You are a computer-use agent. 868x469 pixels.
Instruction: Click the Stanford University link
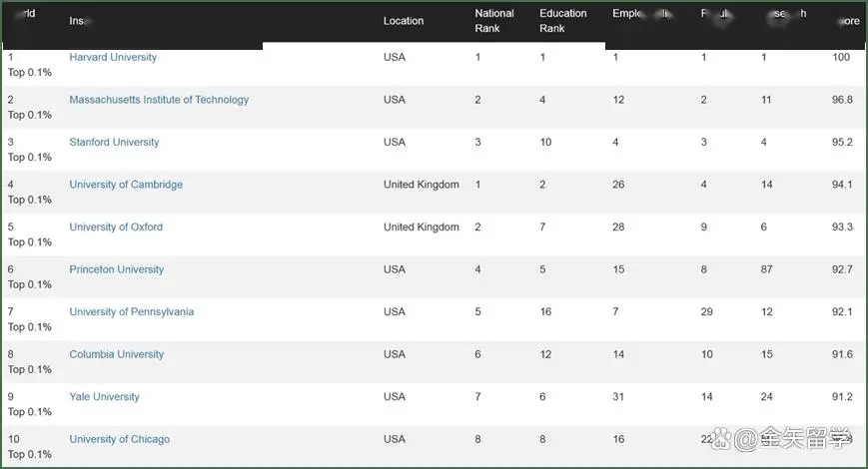pos(114,142)
